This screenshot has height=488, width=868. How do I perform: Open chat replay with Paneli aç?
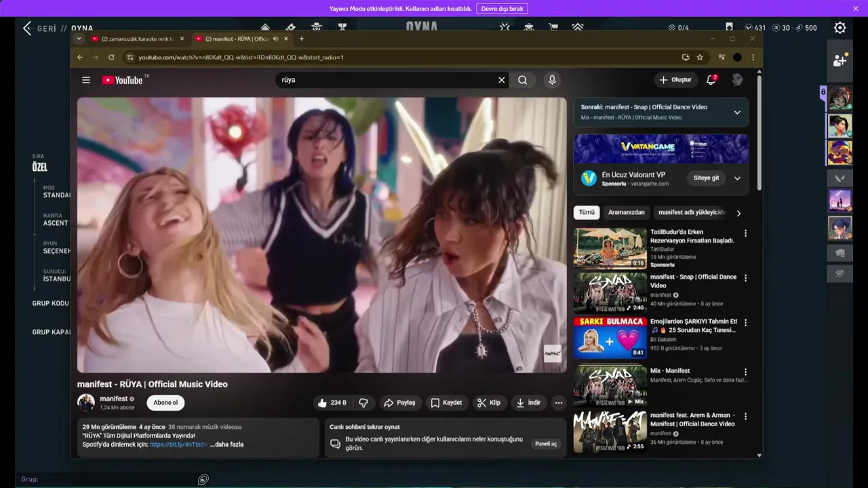click(x=546, y=444)
